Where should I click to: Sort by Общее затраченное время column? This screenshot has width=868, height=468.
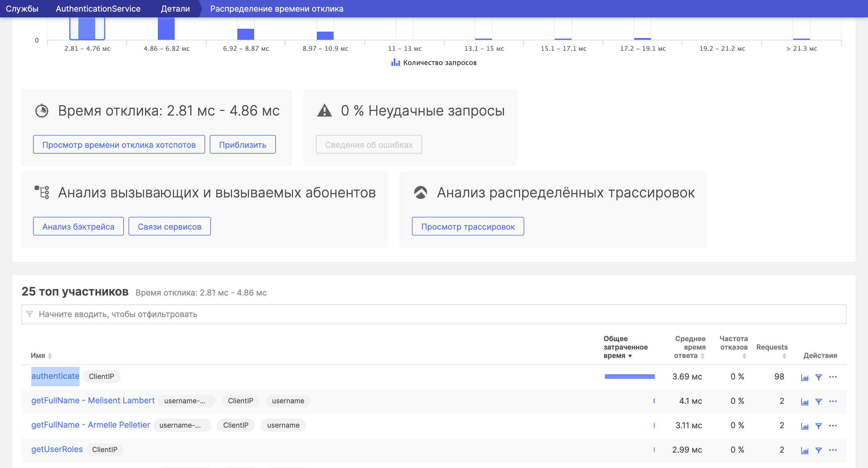pos(625,347)
